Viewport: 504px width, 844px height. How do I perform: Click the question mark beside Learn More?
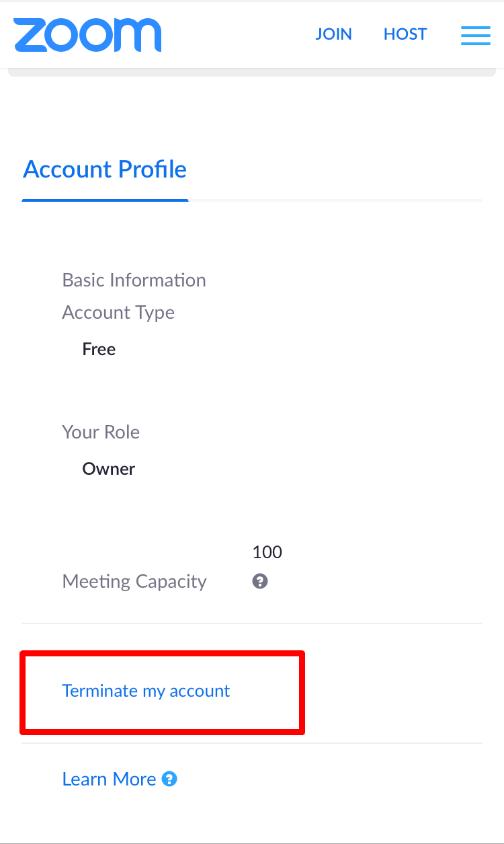click(170, 779)
